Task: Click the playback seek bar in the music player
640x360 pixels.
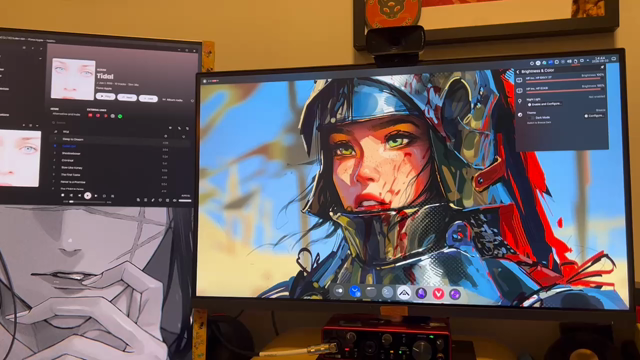Action: [x=88, y=202]
